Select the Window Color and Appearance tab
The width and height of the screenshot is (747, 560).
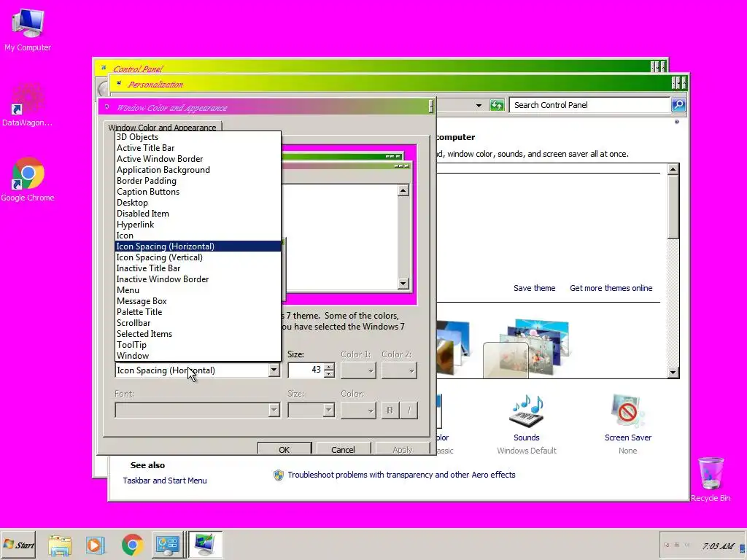click(x=163, y=127)
